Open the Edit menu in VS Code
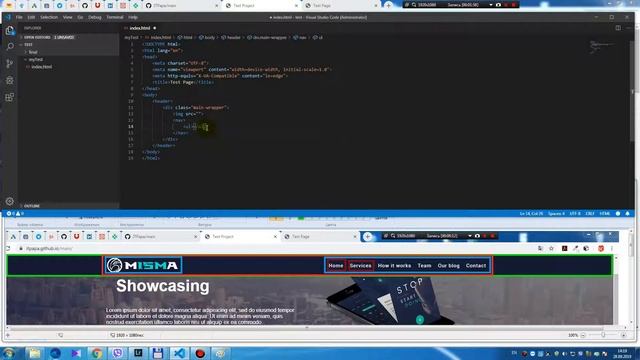 (31, 17)
